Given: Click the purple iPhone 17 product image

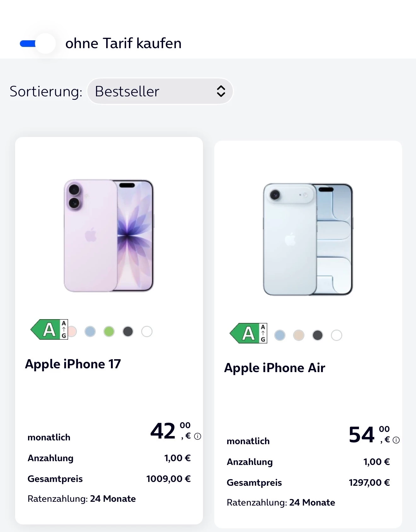Looking at the screenshot, I should point(109,236).
